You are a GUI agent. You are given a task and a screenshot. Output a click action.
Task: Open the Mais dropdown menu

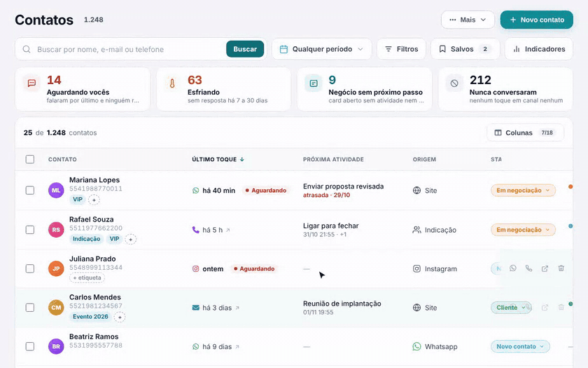pos(468,20)
